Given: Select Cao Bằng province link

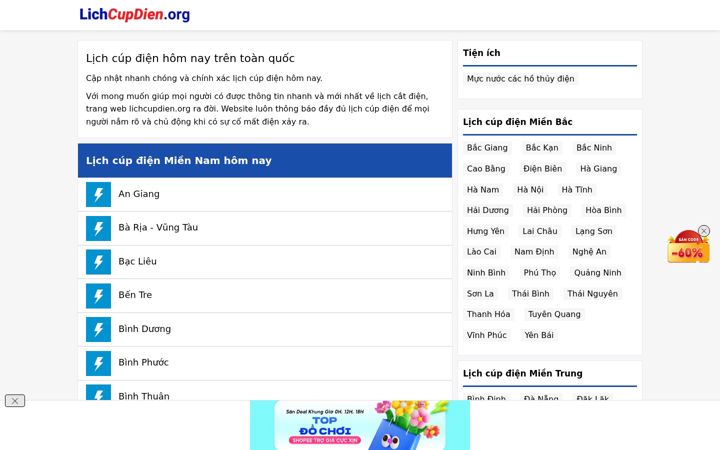Looking at the screenshot, I should click(x=486, y=169).
